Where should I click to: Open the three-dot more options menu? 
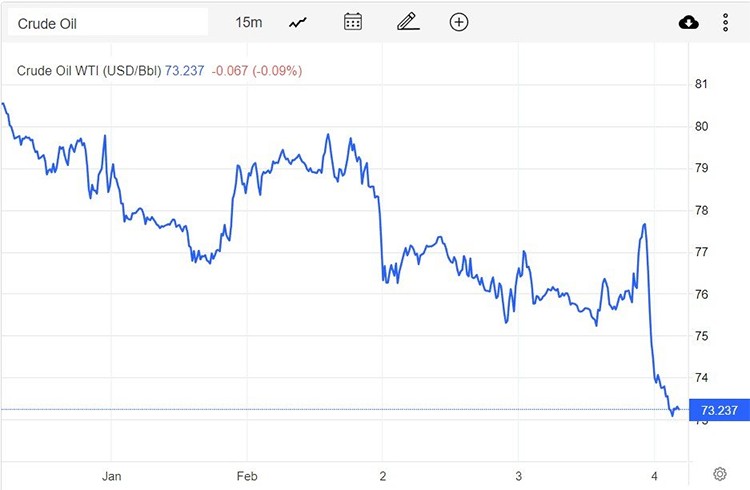click(726, 22)
